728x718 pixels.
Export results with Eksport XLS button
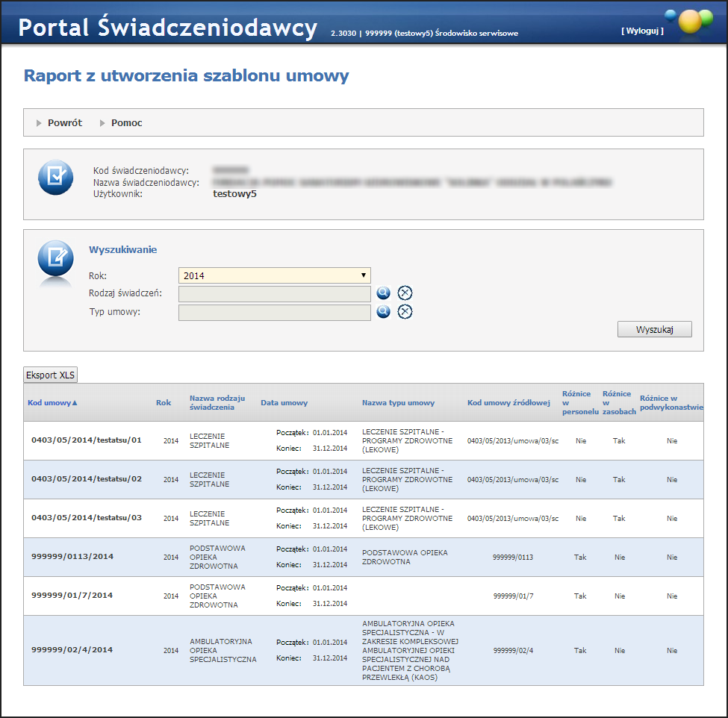coord(51,375)
